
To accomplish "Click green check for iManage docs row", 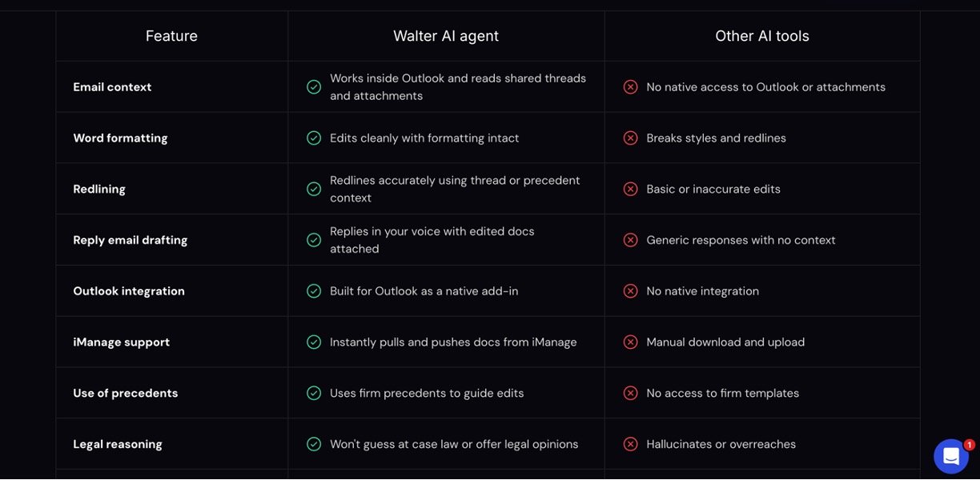I will pos(314,342).
